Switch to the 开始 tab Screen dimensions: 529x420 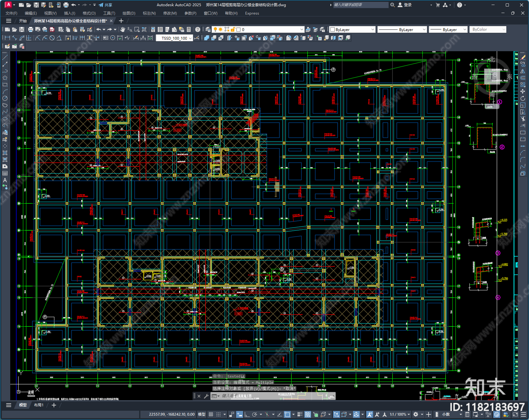click(x=23, y=21)
